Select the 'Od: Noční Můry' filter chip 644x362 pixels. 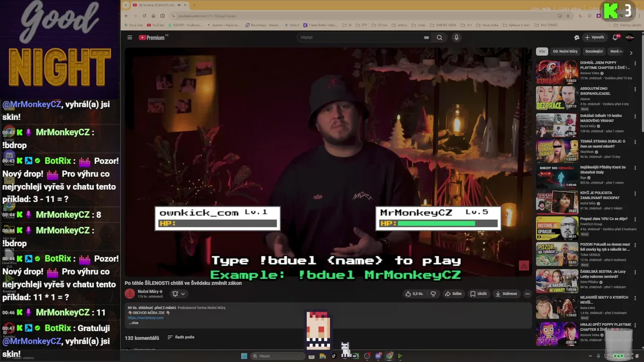[x=565, y=51]
